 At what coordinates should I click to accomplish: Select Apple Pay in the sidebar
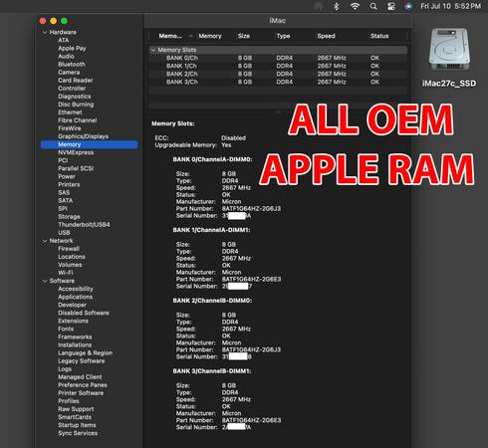pyautogui.click(x=72, y=48)
